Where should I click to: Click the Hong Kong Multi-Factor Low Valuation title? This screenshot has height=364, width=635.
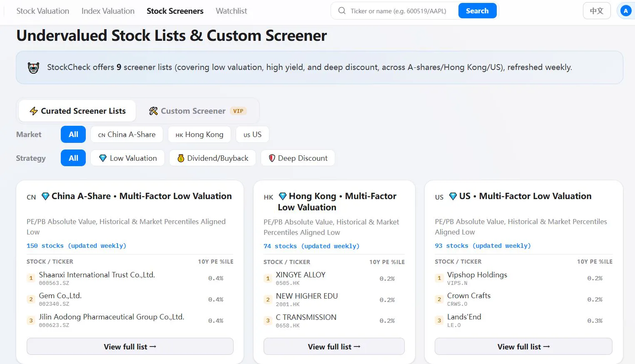click(337, 202)
